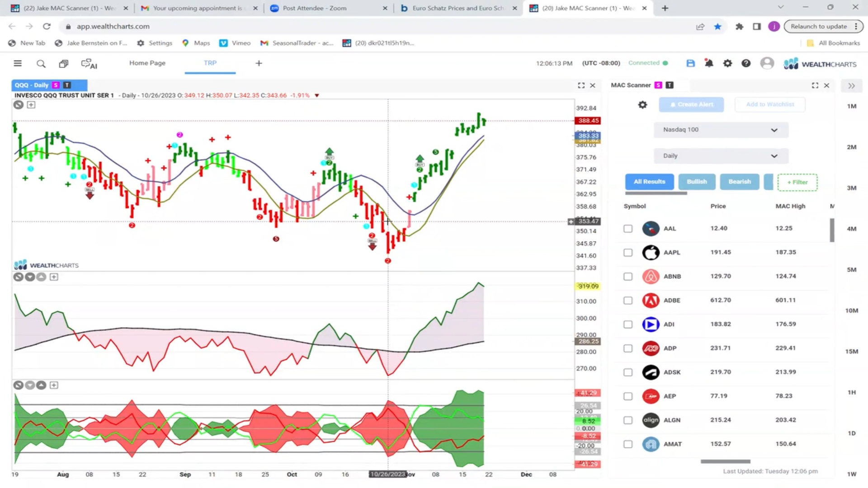Hide the middle indicator pane
This screenshot has width=868, height=488.
[x=18, y=277]
